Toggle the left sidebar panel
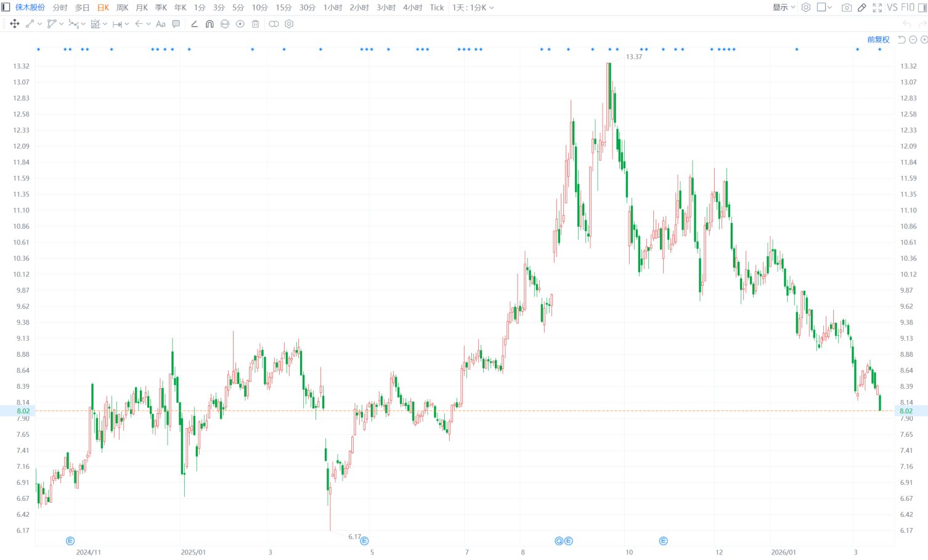This screenshot has width=928, height=560. coord(6,7)
